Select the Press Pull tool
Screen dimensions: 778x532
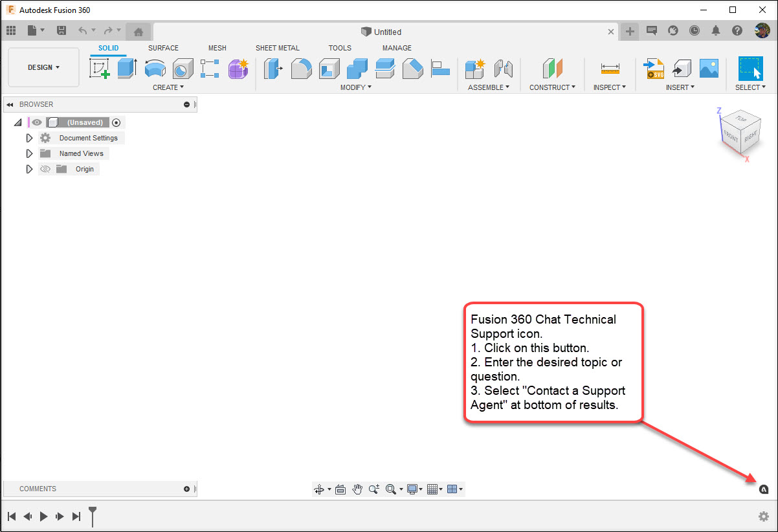pyautogui.click(x=272, y=68)
